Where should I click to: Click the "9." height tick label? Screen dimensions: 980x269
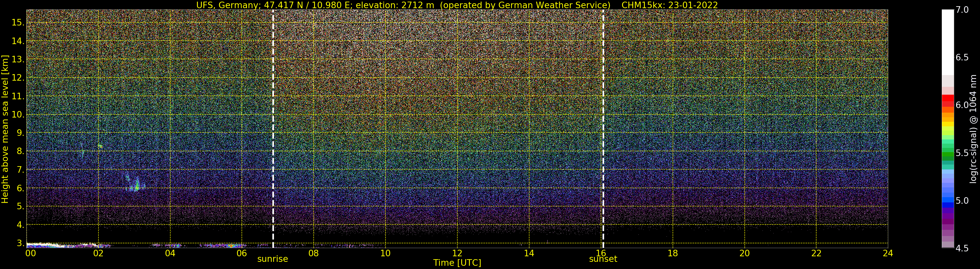20,133
